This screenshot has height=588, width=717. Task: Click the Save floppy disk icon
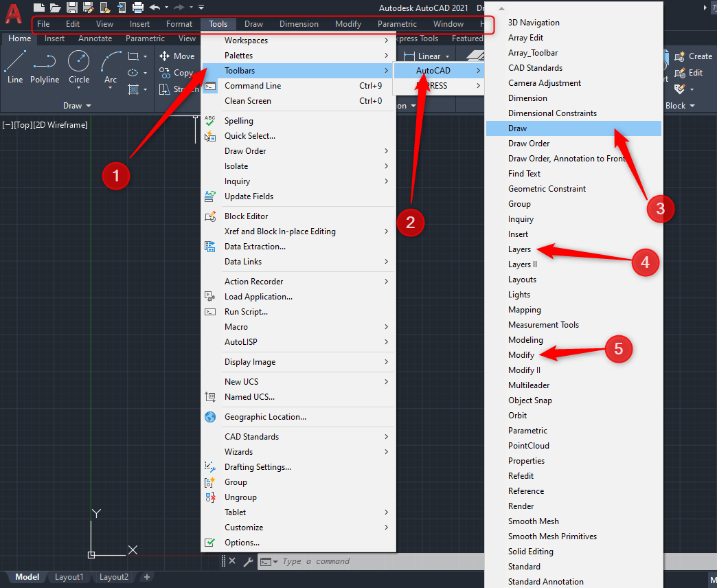[x=72, y=8]
